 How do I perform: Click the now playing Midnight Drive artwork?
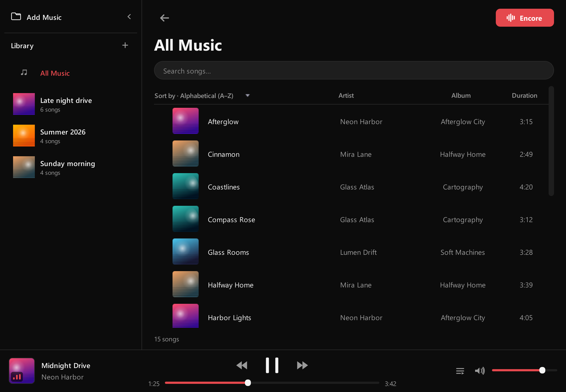(22, 371)
